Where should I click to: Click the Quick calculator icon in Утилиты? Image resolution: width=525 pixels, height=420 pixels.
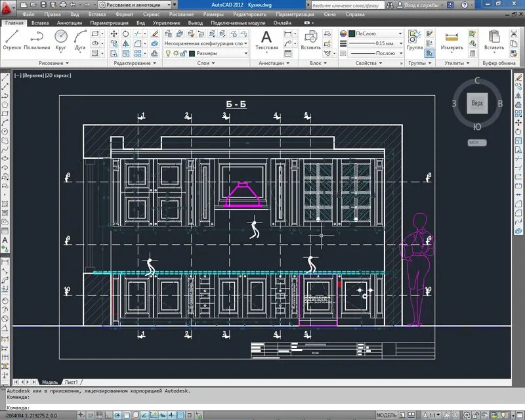click(x=472, y=53)
